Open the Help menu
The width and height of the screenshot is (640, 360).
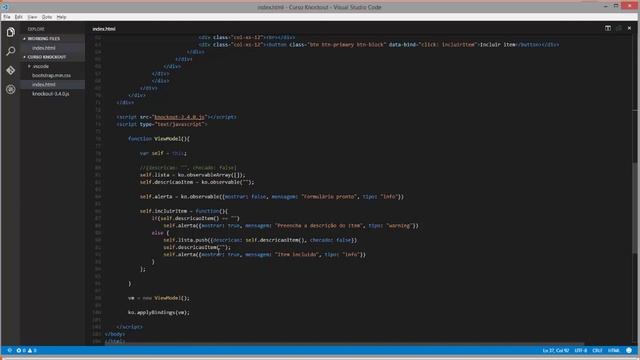pos(62,17)
